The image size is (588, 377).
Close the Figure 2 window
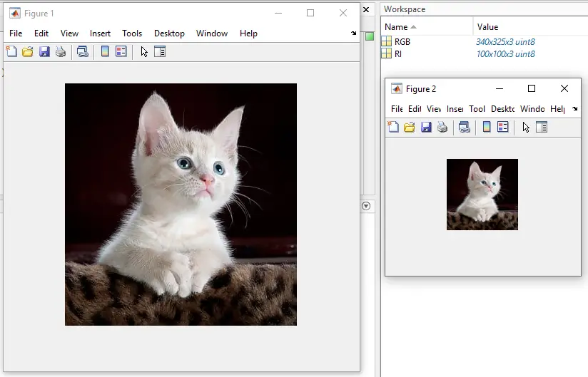coord(564,88)
